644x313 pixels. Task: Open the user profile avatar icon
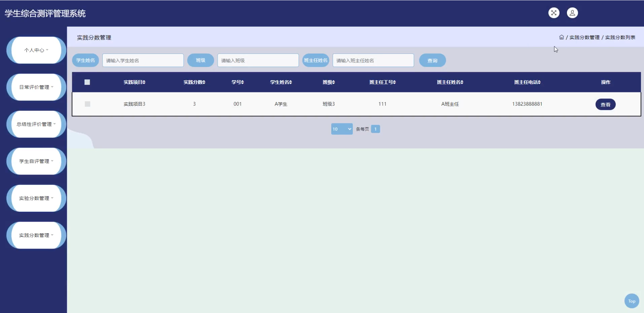coord(572,13)
